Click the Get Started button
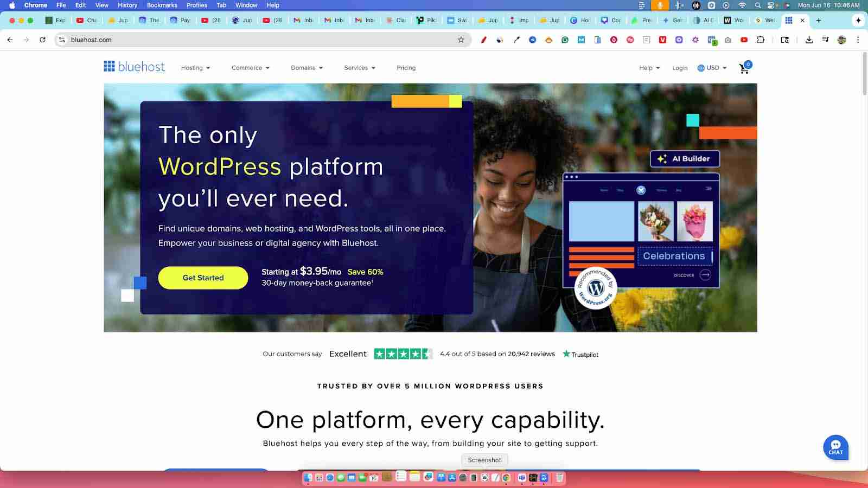The image size is (868, 488). tap(203, 278)
